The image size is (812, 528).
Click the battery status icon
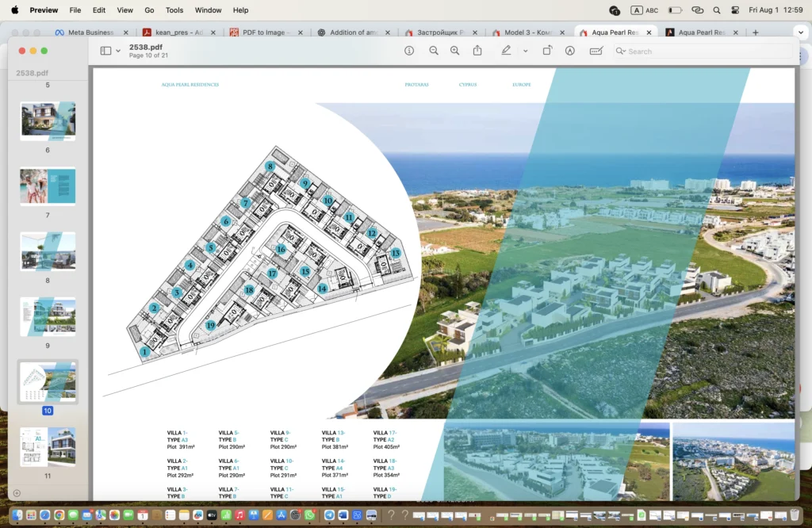[x=675, y=10]
